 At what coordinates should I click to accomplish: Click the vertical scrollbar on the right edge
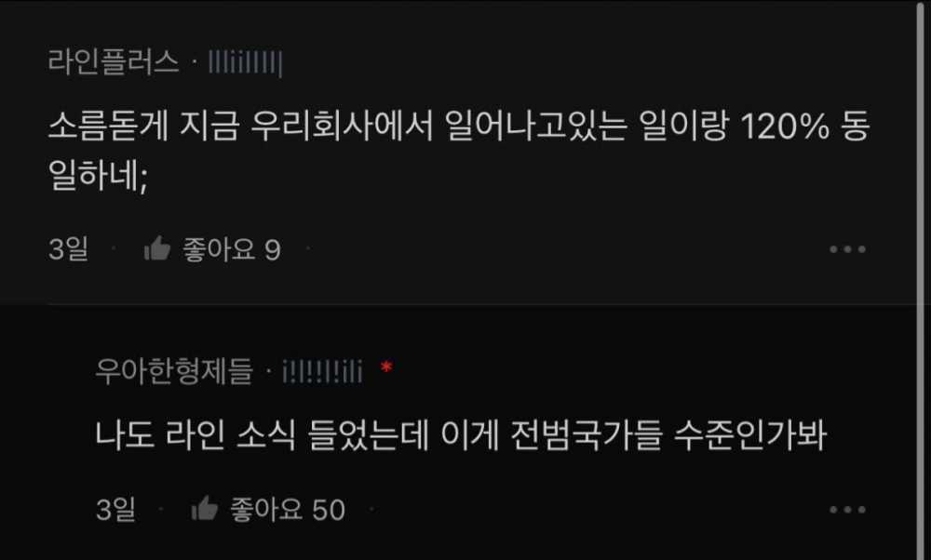click(x=921, y=280)
